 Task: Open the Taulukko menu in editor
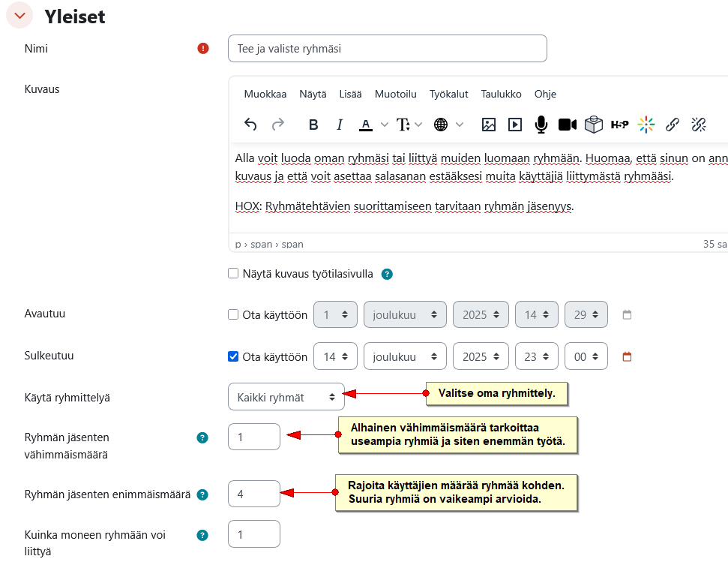[501, 94]
